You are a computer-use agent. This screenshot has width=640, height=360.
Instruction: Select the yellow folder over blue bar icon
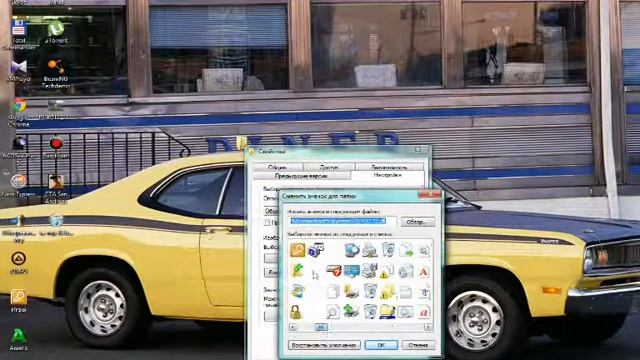[387, 311]
